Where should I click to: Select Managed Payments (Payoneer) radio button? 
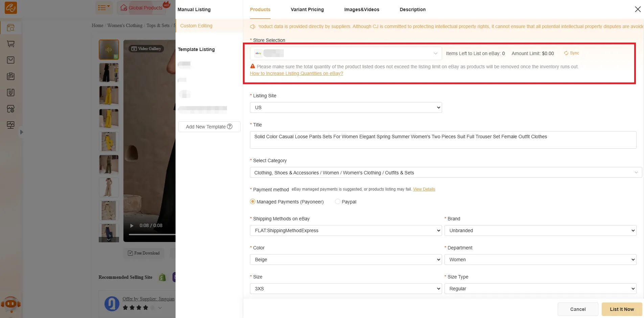pos(253,201)
